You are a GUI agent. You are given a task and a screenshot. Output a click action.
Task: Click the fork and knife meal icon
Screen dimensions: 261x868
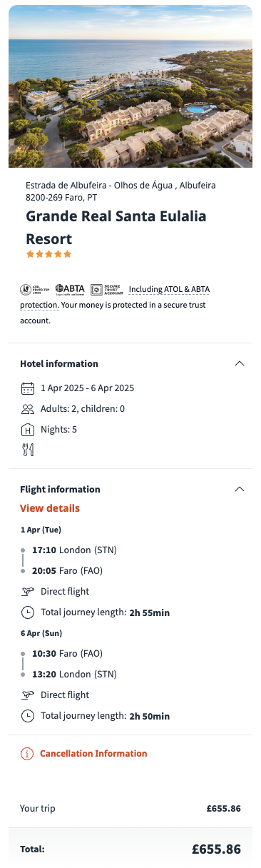tap(28, 450)
